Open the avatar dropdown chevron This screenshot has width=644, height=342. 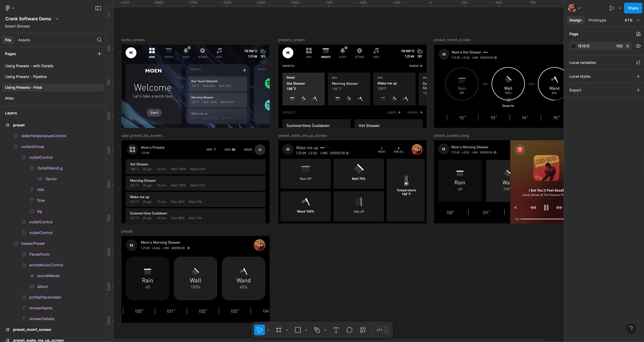[579, 8]
